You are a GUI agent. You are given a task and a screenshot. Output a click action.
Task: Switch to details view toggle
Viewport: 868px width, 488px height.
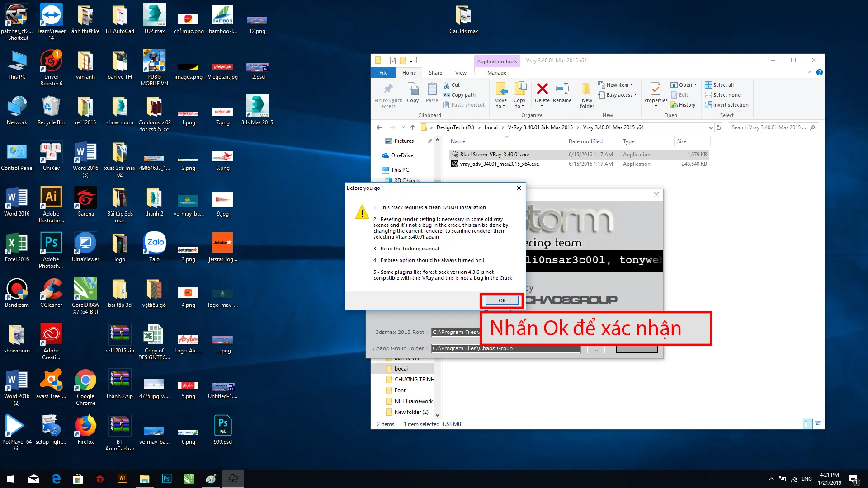(808, 424)
